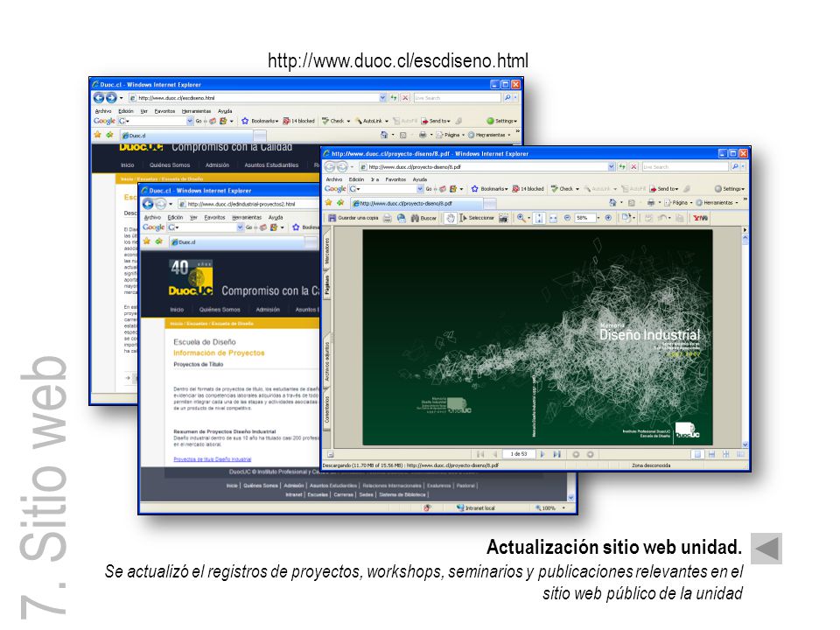
Task: Click stop X icon in escdiseno window
Action: (x=405, y=98)
